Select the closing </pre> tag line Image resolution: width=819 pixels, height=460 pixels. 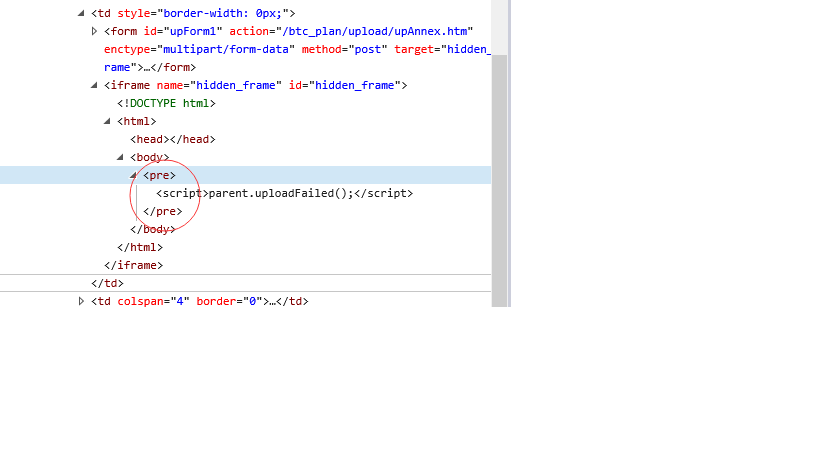click(x=162, y=211)
